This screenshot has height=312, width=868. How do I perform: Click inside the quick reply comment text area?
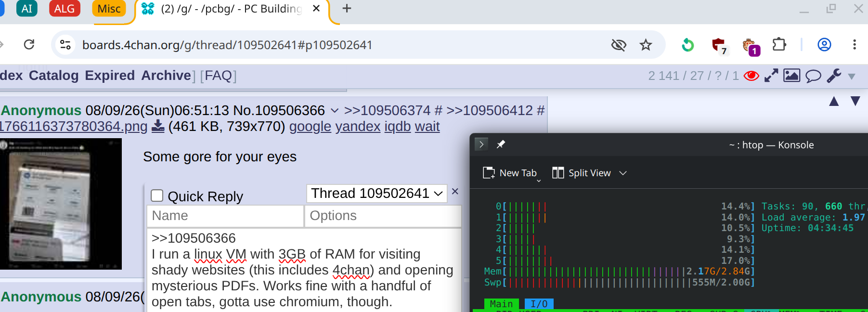pyautogui.click(x=304, y=270)
